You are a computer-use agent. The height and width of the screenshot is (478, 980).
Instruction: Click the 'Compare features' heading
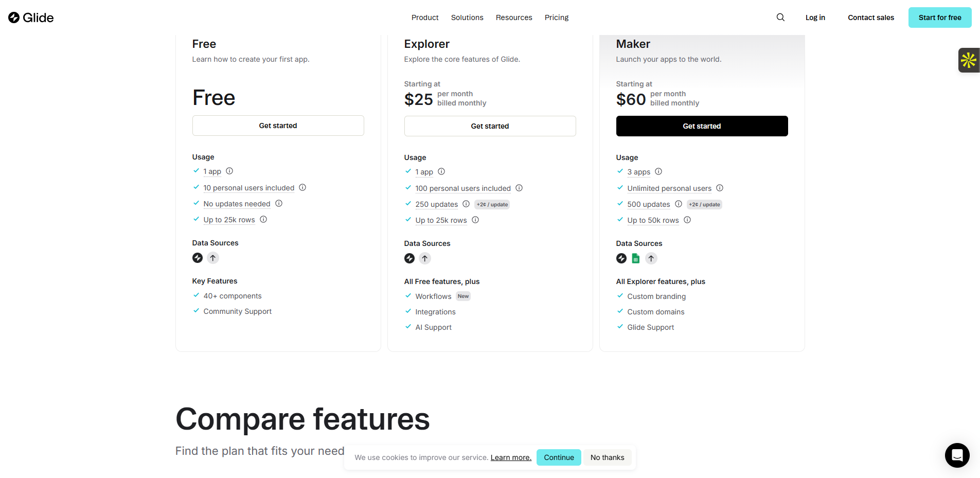(302, 419)
